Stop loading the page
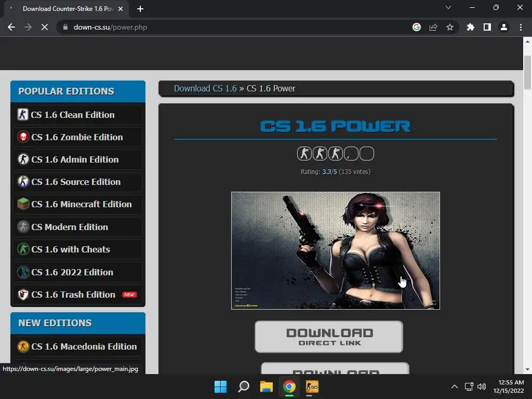This screenshot has width=532, height=399. [x=45, y=27]
